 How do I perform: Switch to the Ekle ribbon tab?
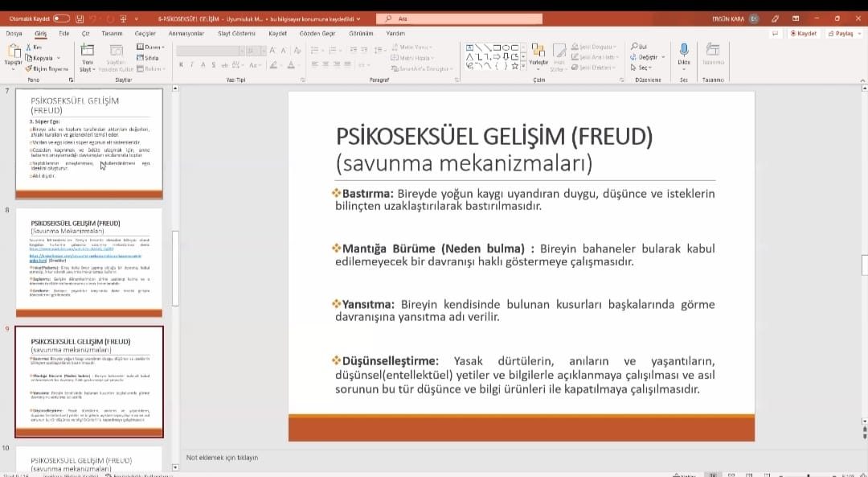tap(64, 34)
